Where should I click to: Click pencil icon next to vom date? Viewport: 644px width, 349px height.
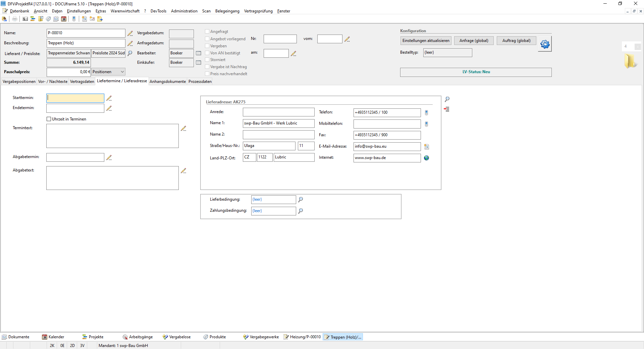click(x=347, y=39)
